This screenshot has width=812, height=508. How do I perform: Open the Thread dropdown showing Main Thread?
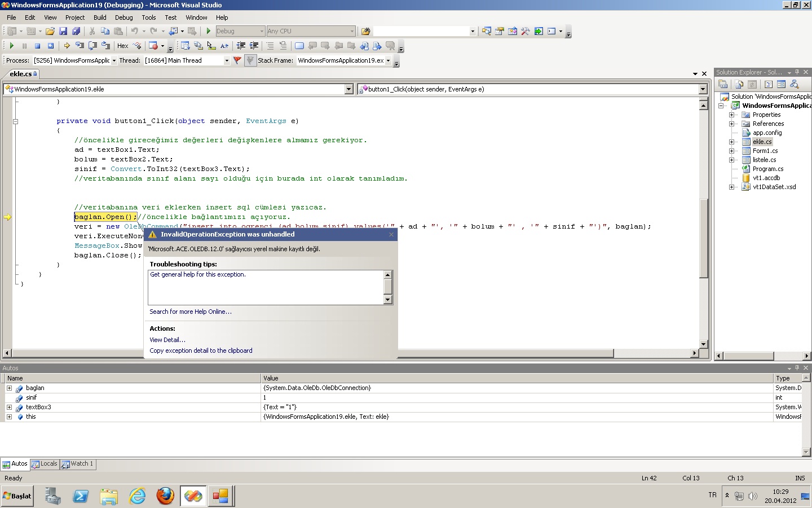click(x=227, y=60)
